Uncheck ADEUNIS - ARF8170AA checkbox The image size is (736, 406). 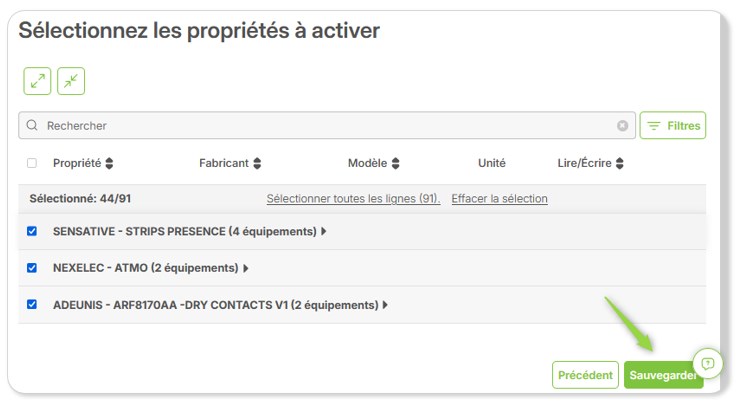[x=32, y=304]
